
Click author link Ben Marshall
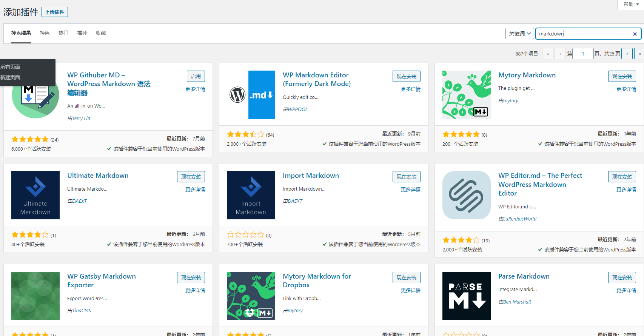(517, 302)
